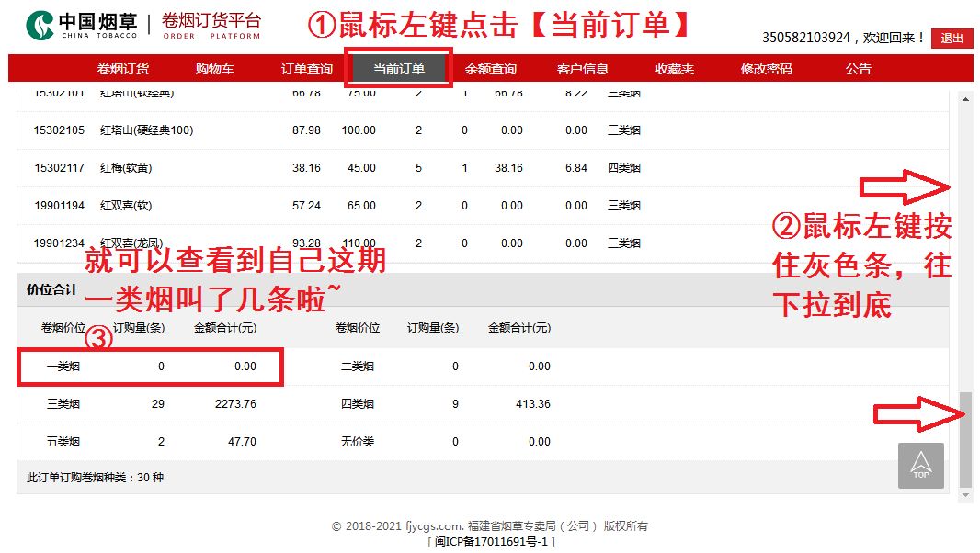Open the 收藏夹 tab
Screen dimensions: 980x553
(x=675, y=69)
